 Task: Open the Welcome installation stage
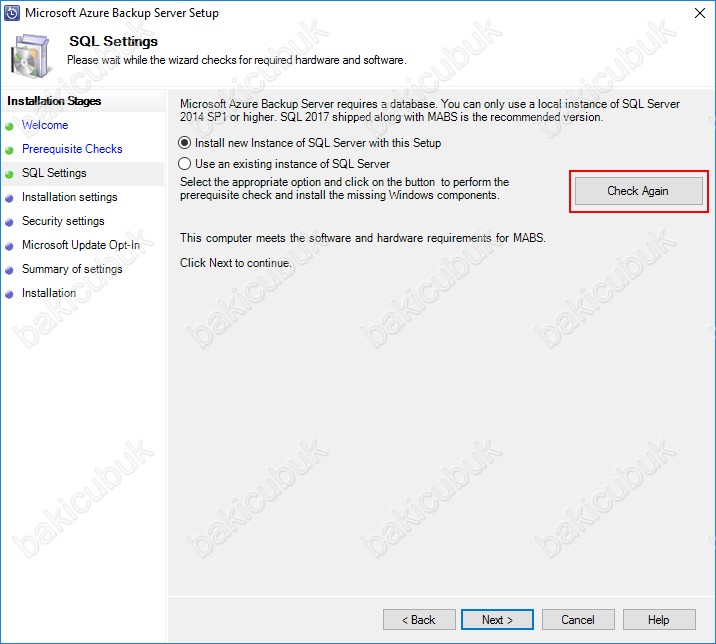pos(45,125)
